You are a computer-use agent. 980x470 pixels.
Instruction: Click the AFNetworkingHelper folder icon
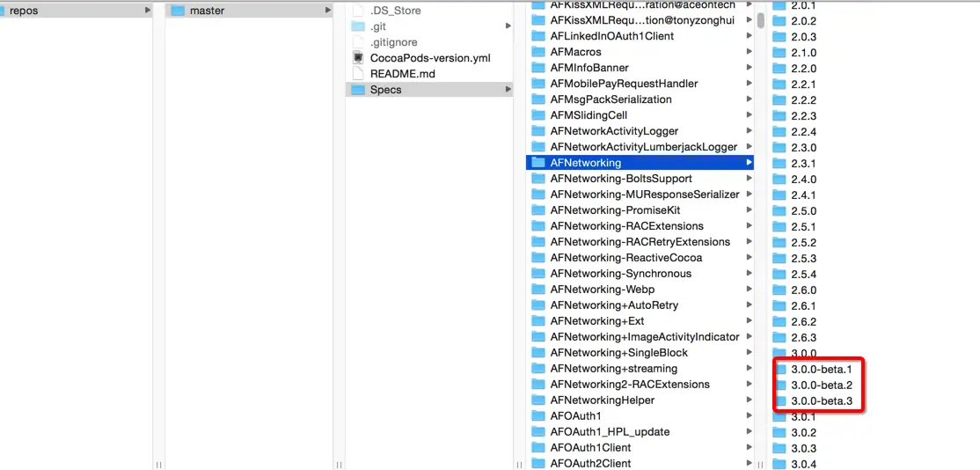[538, 400]
